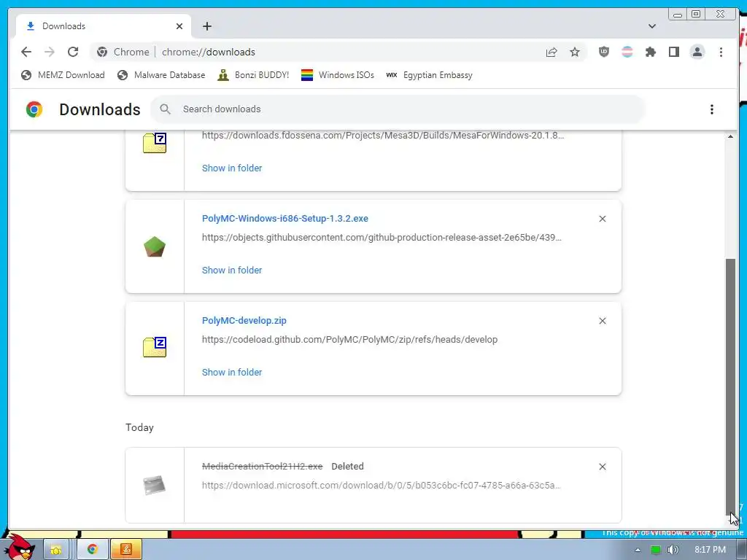The width and height of the screenshot is (747, 560).
Task: Click the download.microsoft.com source URL
Action: (381, 485)
